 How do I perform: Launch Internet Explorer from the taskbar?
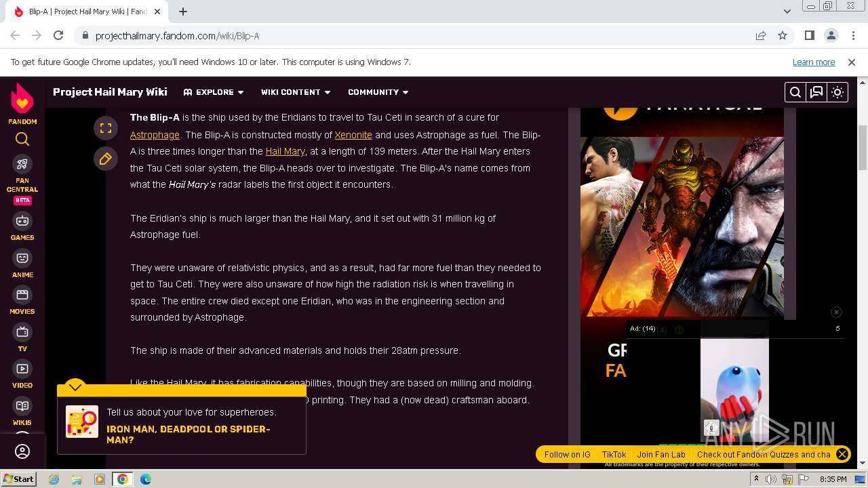pyautogui.click(x=54, y=479)
